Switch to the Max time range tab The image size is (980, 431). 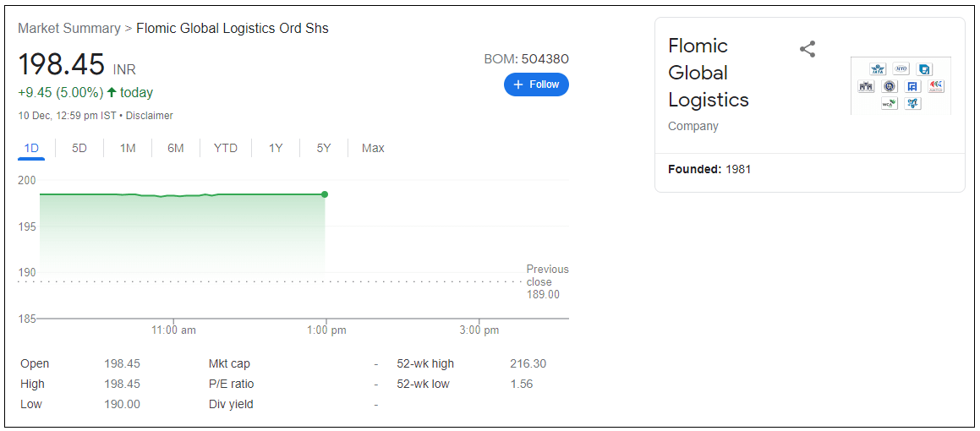tap(373, 148)
